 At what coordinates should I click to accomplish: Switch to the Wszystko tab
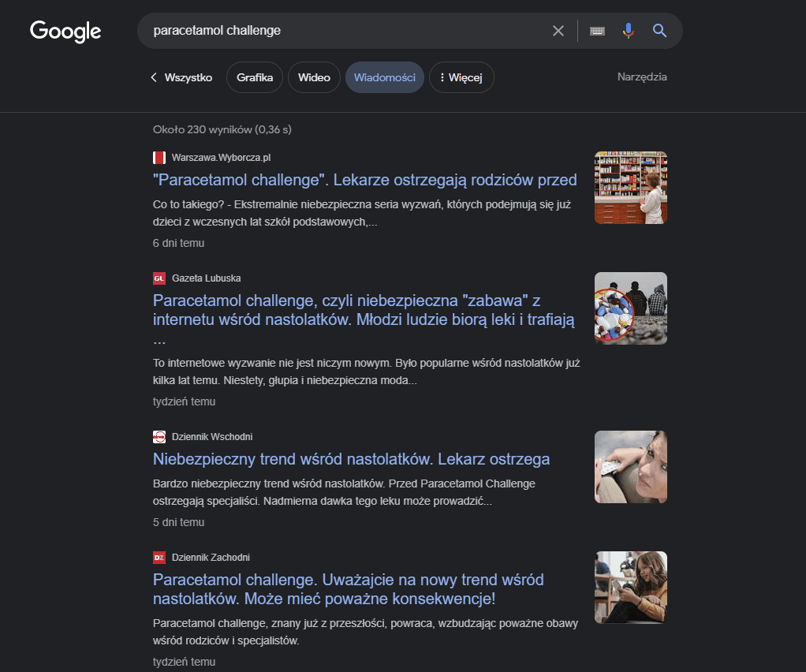[188, 77]
